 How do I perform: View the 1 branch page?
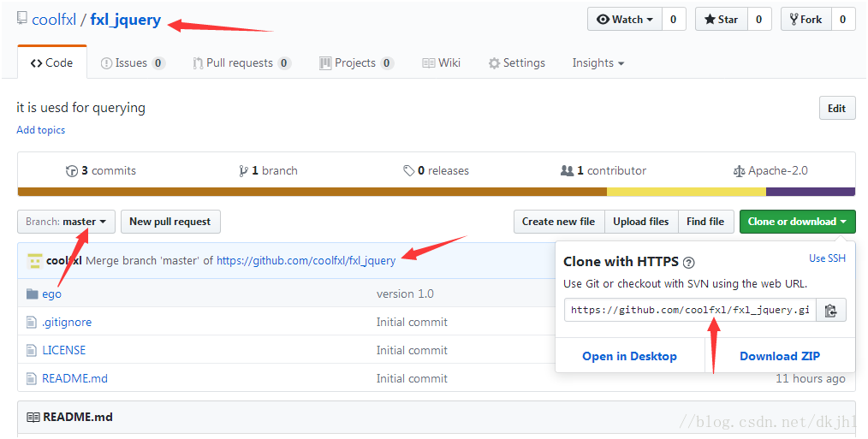click(x=269, y=171)
